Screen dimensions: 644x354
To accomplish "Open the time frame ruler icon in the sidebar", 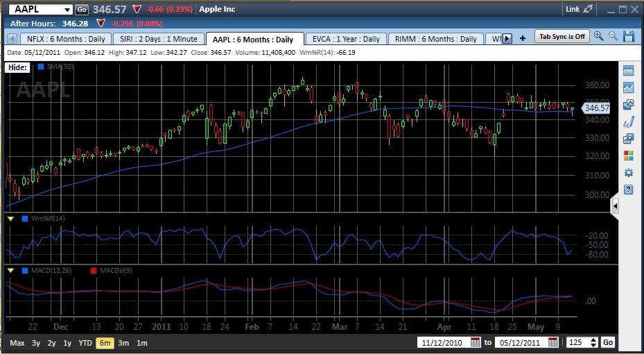I will click(628, 71).
